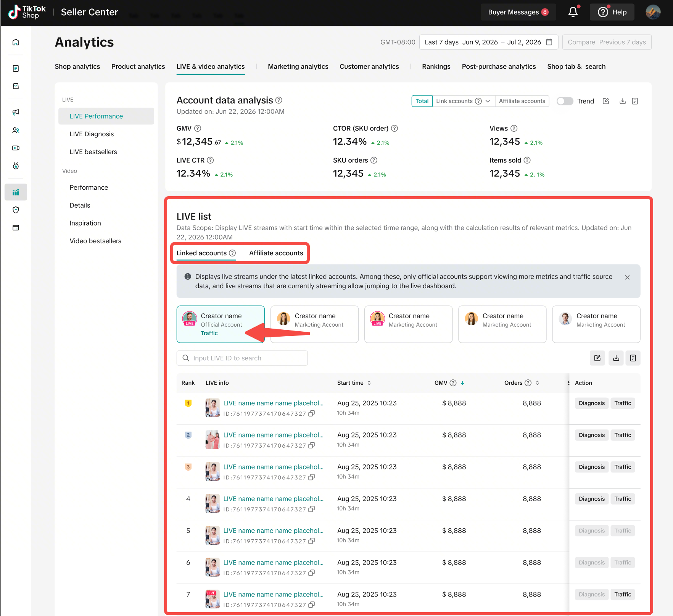This screenshot has height=616, width=673.
Task: Select the Total segment option
Action: click(422, 101)
